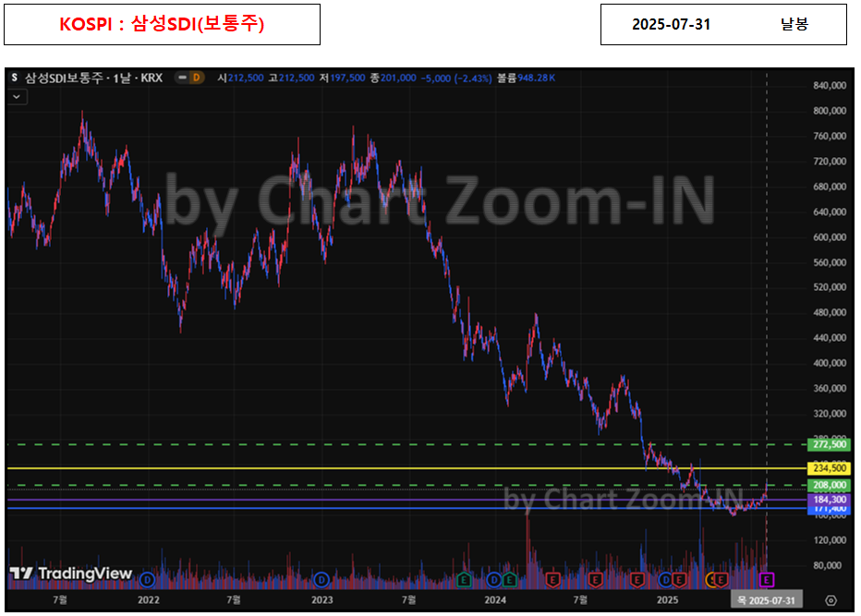Click the minus pill icon beside the orange D
861x616 pixels.
[x=182, y=78]
